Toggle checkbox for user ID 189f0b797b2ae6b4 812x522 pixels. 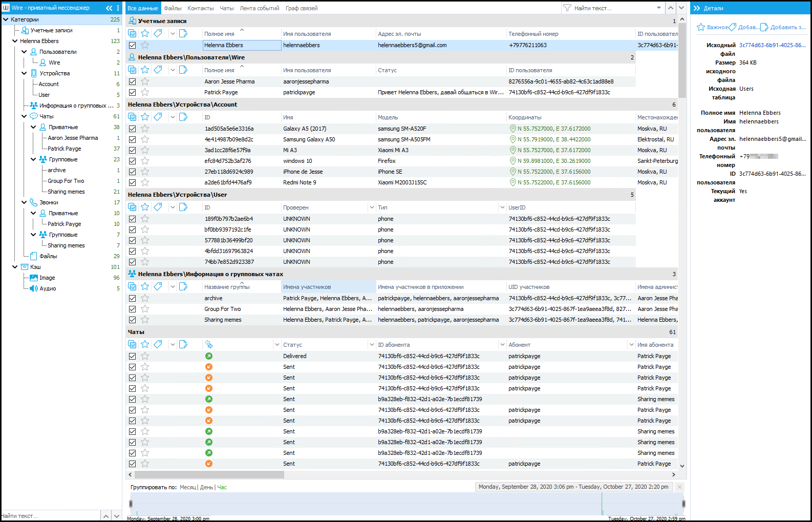[x=132, y=219]
